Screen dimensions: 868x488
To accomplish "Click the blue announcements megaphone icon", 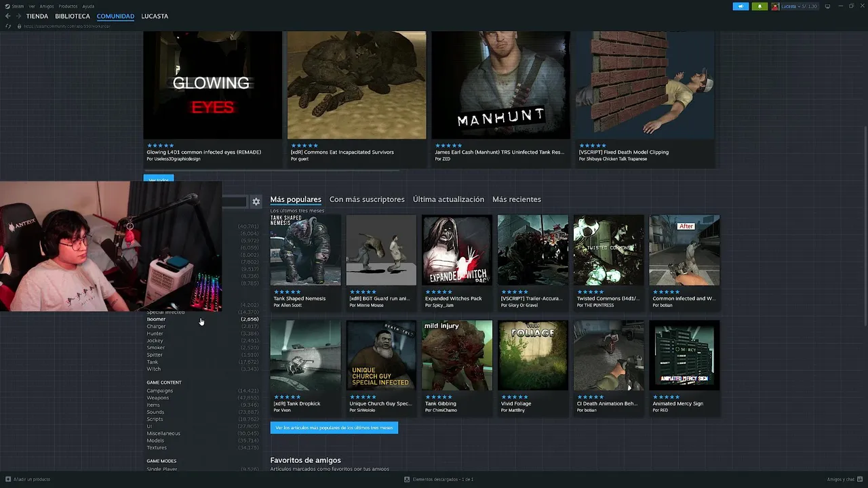I will coord(741,6).
